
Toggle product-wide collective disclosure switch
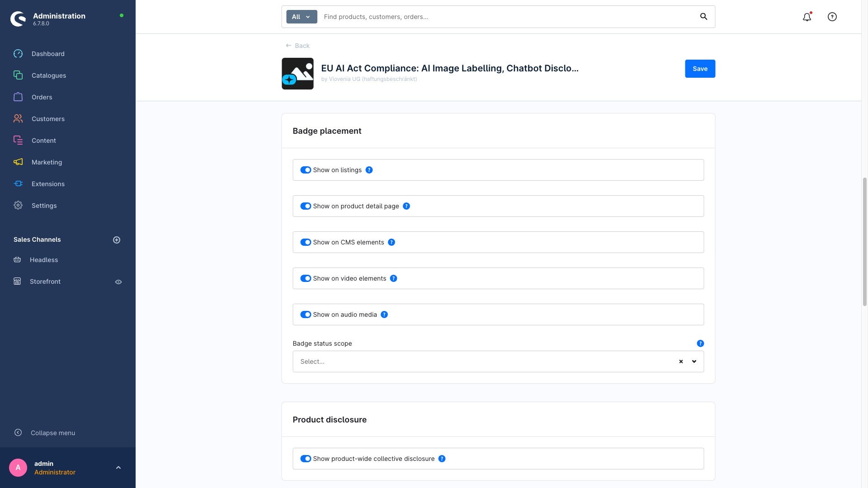306,459
